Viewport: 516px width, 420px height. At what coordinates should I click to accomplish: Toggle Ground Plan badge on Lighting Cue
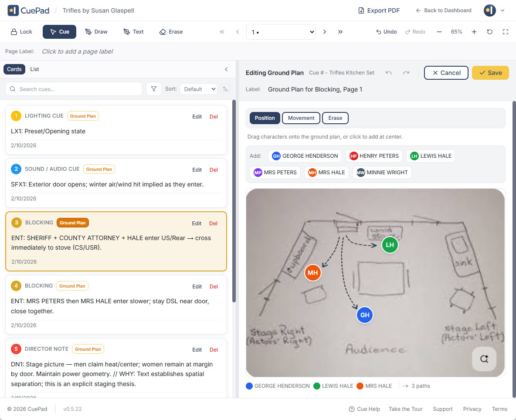pyautogui.click(x=83, y=116)
